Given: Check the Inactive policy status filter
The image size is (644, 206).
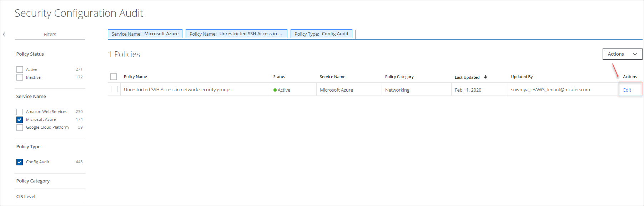Looking at the screenshot, I should click(x=20, y=77).
